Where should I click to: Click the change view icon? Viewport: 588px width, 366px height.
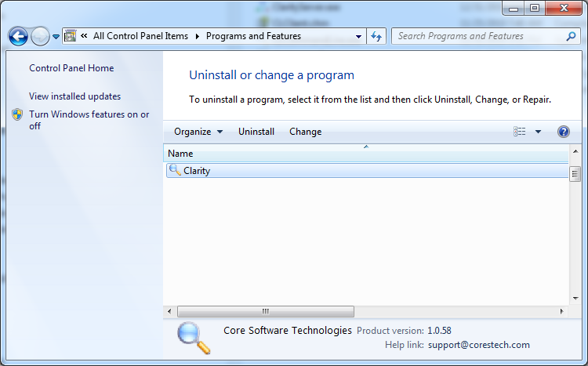point(519,132)
